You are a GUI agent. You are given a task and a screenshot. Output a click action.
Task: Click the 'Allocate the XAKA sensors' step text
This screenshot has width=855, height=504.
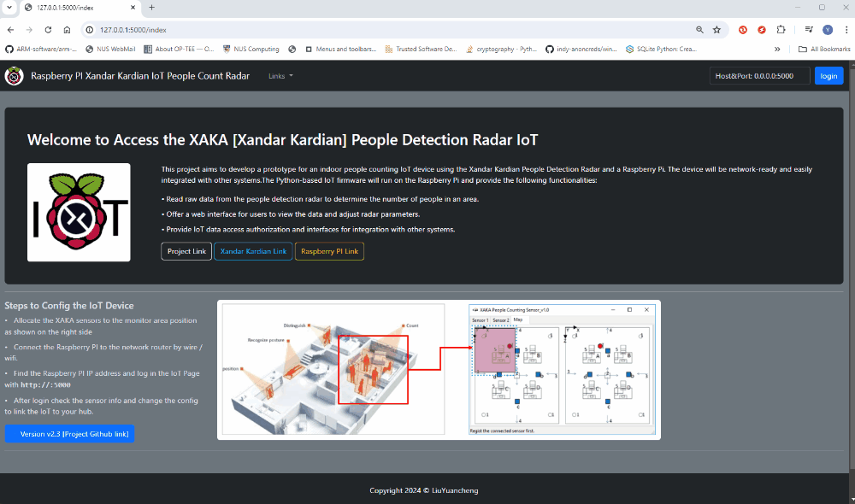pyautogui.click(x=101, y=326)
